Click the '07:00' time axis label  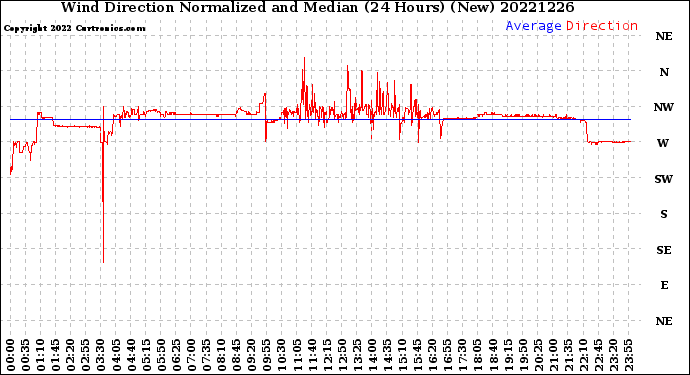pos(191,355)
